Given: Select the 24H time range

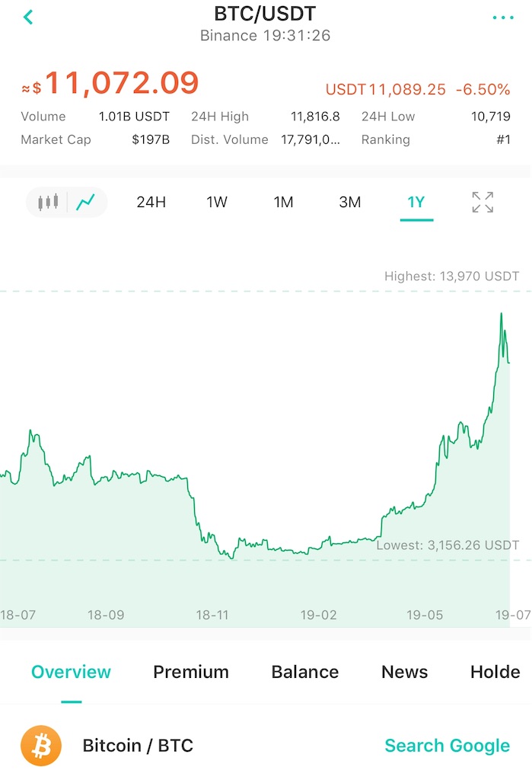Looking at the screenshot, I should coord(151,202).
